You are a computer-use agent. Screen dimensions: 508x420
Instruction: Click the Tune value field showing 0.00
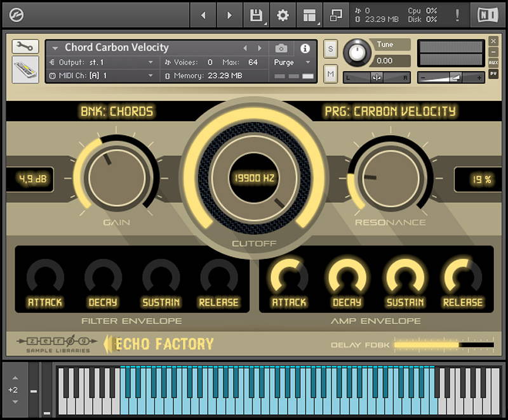point(391,61)
